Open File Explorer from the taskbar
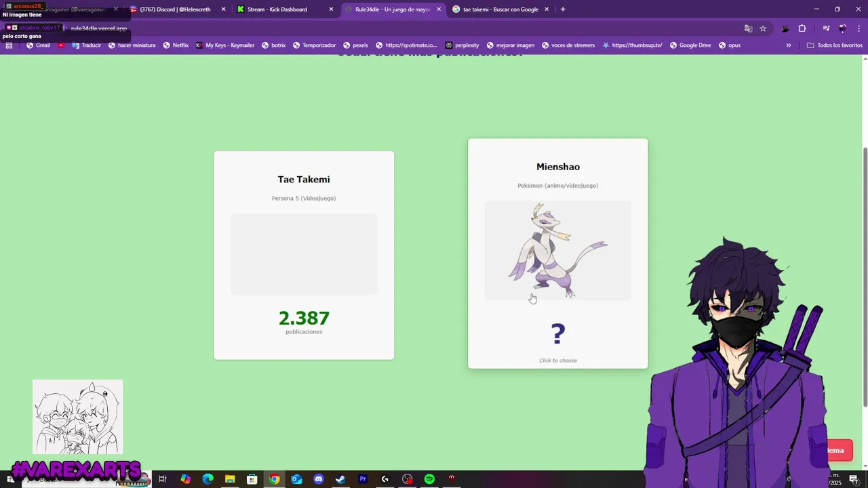This screenshot has height=488, width=868. pos(230,479)
